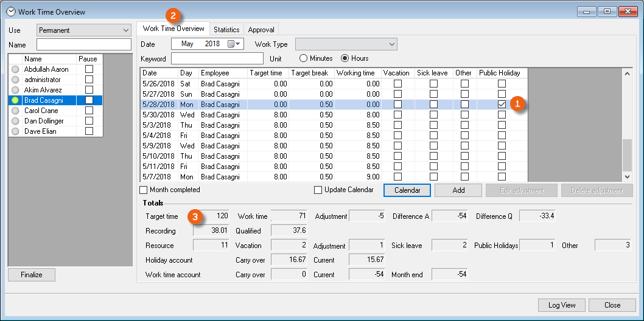Click into the Keyword input field

coord(217,58)
